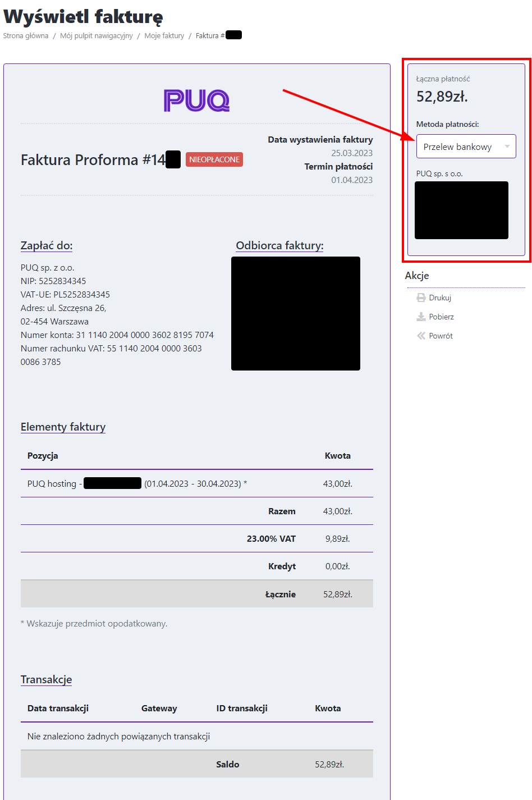Click the Powrót text link
This screenshot has height=800, width=532.
click(441, 336)
